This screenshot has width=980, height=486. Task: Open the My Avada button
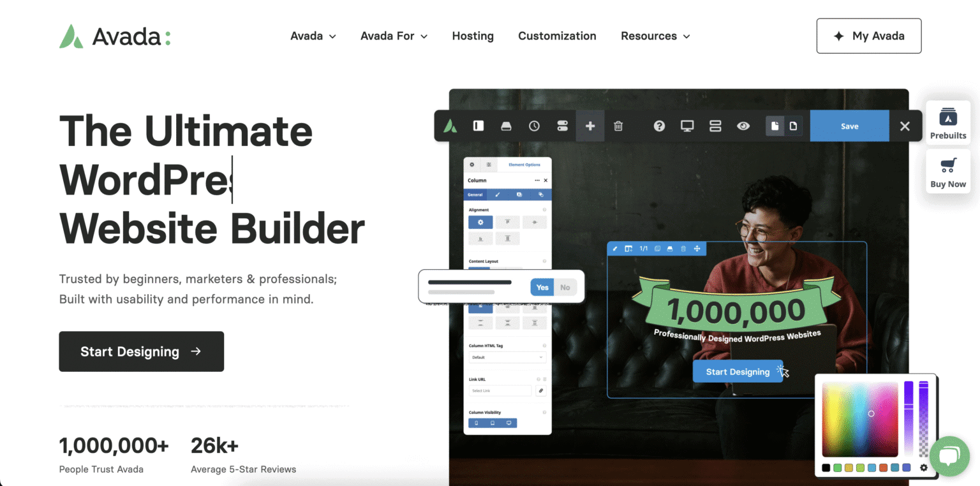pyautogui.click(x=869, y=36)
